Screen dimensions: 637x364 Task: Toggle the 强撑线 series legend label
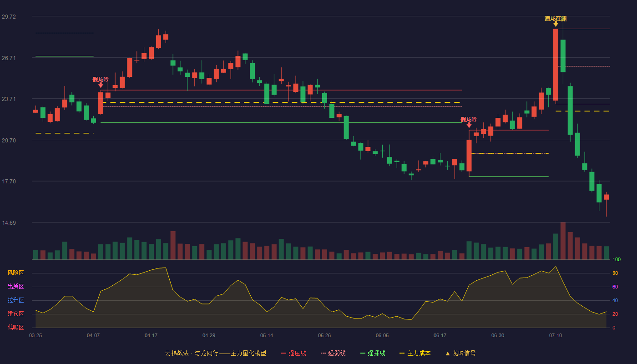376,354
